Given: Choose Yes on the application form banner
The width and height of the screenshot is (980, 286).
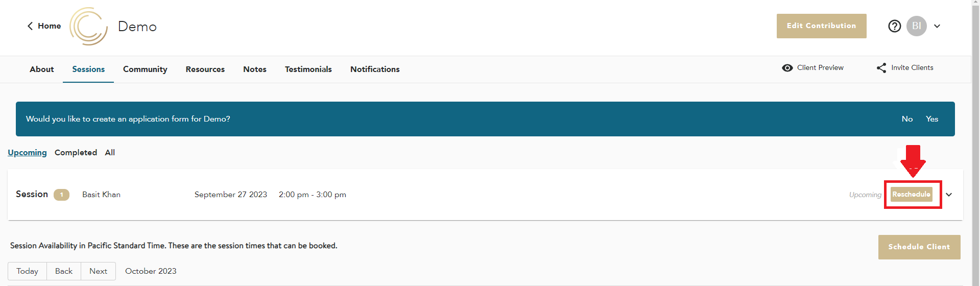Looking at the screenshot, I should 932,119.
